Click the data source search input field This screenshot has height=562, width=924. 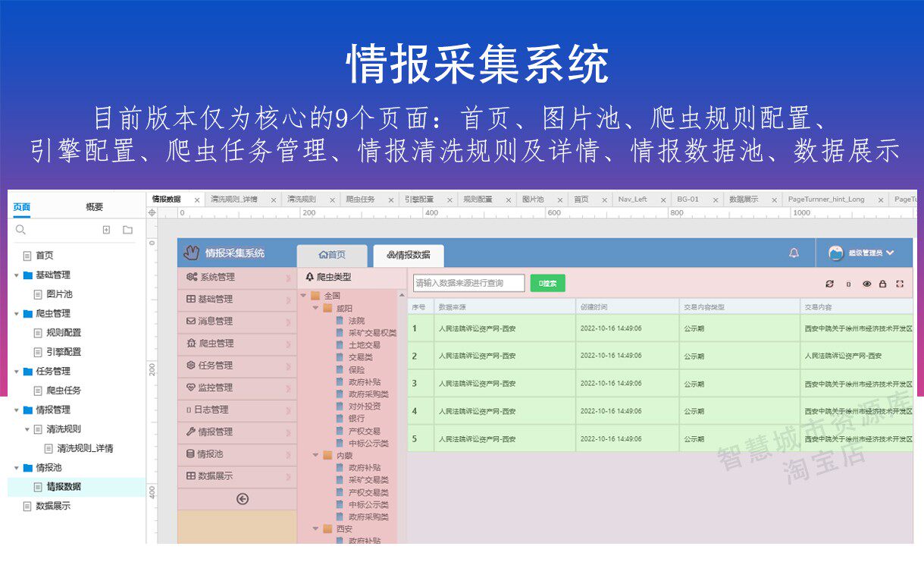[x=468, y=284]
